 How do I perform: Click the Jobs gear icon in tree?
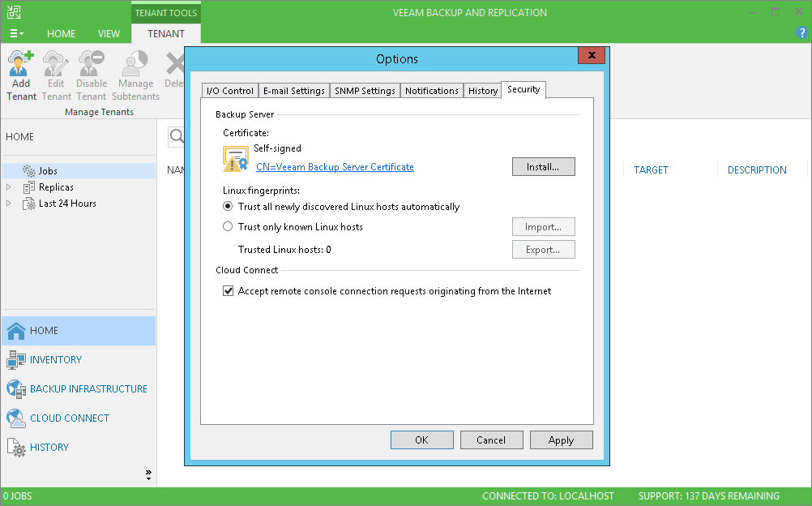(x=29, y=170)
